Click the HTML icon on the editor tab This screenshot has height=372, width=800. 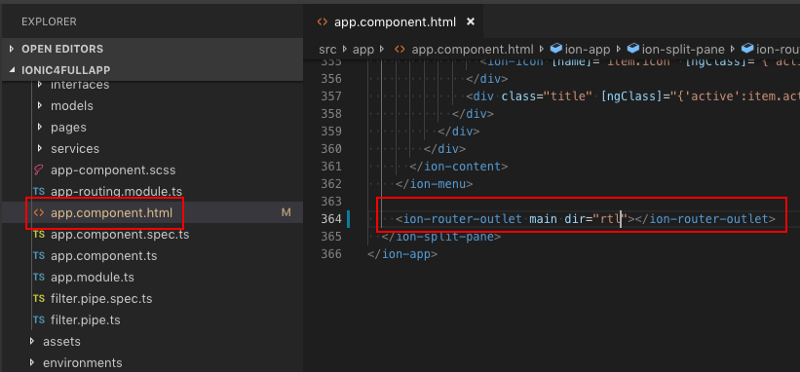(322, 22)
